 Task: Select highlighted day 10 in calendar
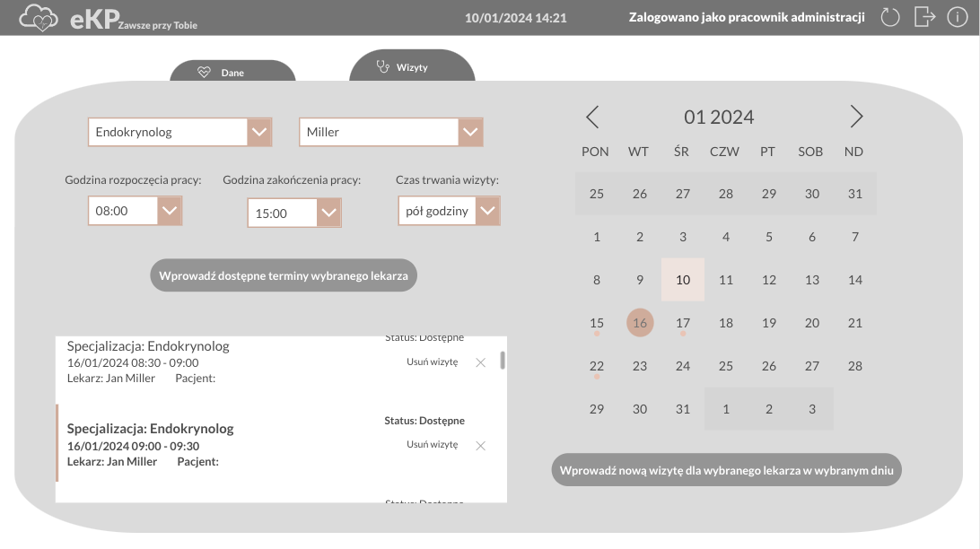683,280
